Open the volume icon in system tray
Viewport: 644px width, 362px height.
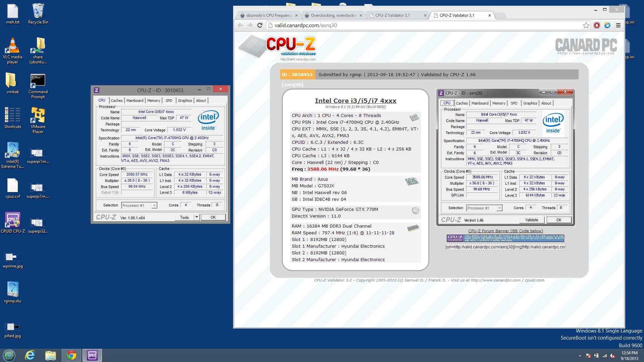pos(612,356)
